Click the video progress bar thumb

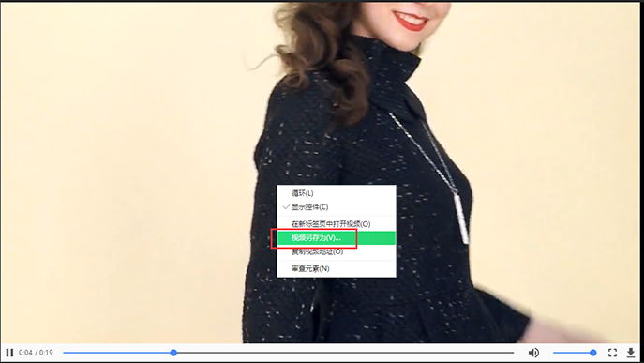tap(173, 353)
